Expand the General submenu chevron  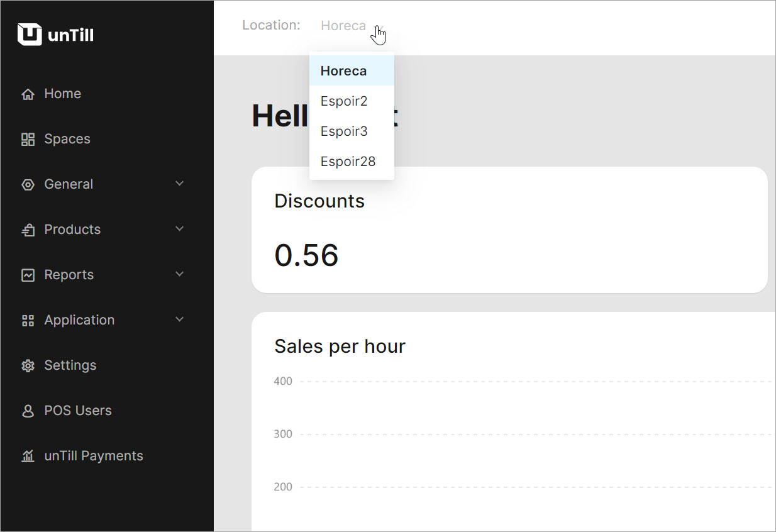click(179, 184)
